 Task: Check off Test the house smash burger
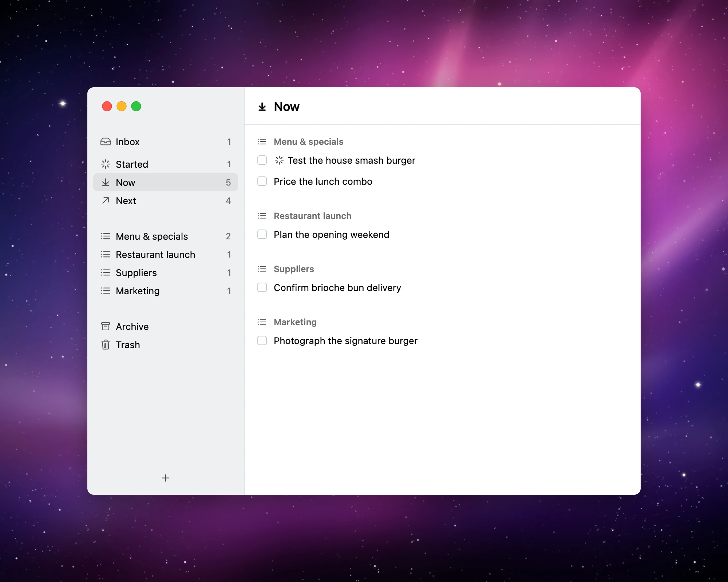point(262,160)
